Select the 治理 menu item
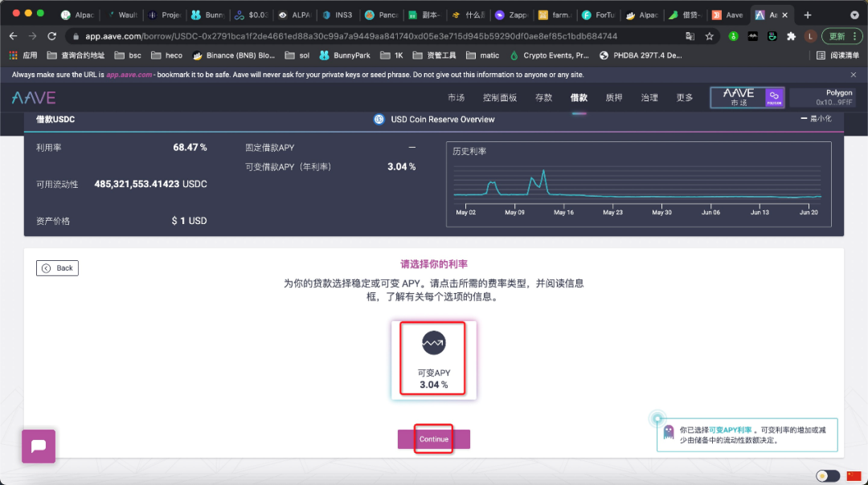The image size is (868, 485). tap(649, 97)
